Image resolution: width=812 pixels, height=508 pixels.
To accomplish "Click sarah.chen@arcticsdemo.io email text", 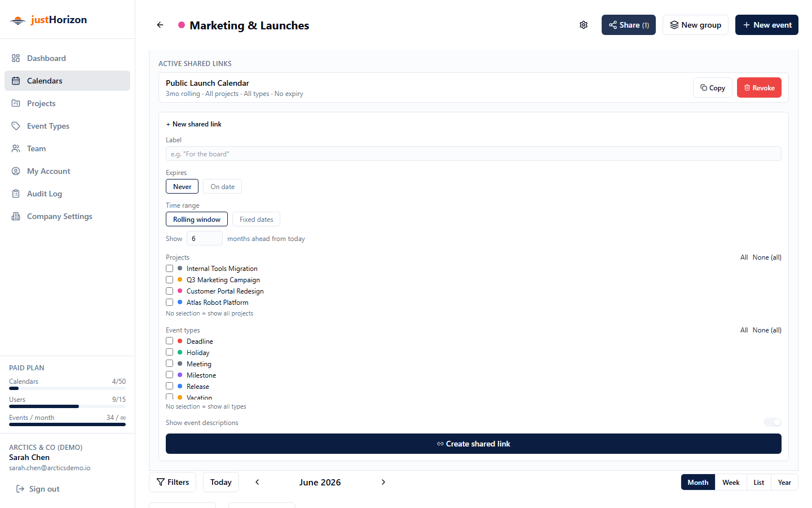I will 50,468.
